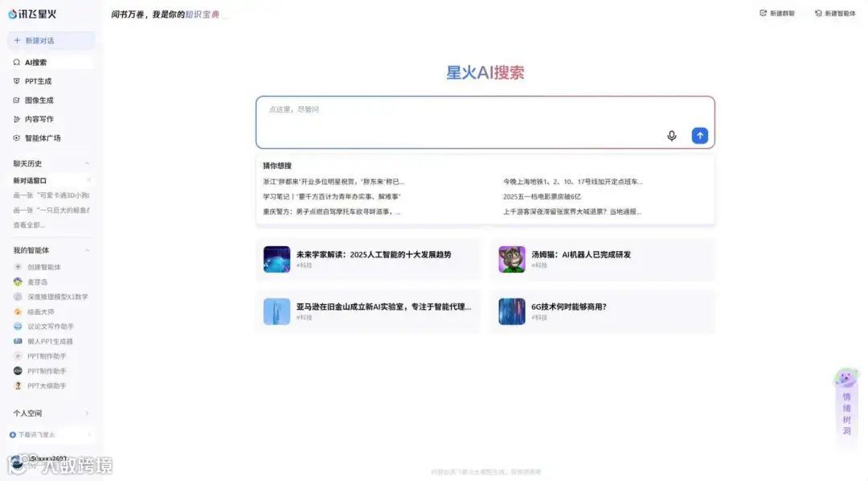Click the 下载讯飞星火 download link

point(51,435)
